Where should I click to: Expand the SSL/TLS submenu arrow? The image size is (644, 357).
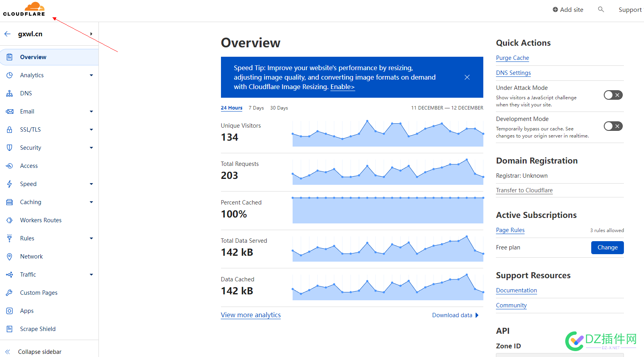(x=91, y=130)
